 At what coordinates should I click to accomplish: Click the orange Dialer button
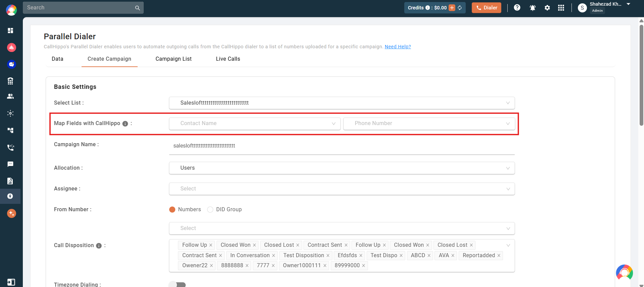(486, 8)
